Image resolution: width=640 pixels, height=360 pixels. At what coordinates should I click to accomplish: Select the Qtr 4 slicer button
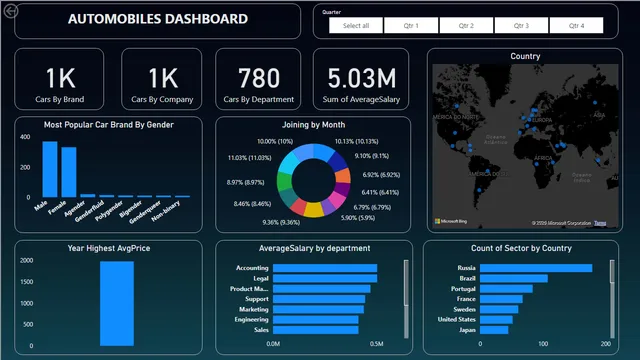576,25
